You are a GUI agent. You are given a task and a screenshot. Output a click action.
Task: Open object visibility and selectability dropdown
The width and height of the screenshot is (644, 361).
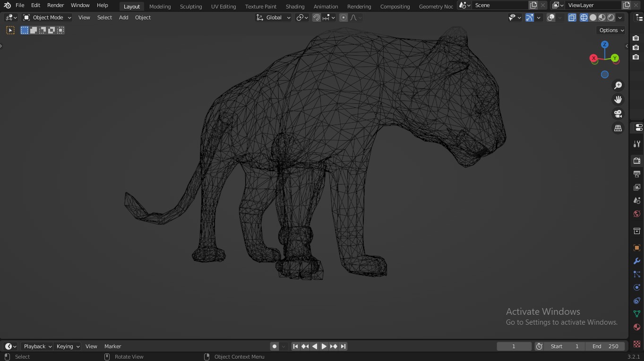pos(515,17)
